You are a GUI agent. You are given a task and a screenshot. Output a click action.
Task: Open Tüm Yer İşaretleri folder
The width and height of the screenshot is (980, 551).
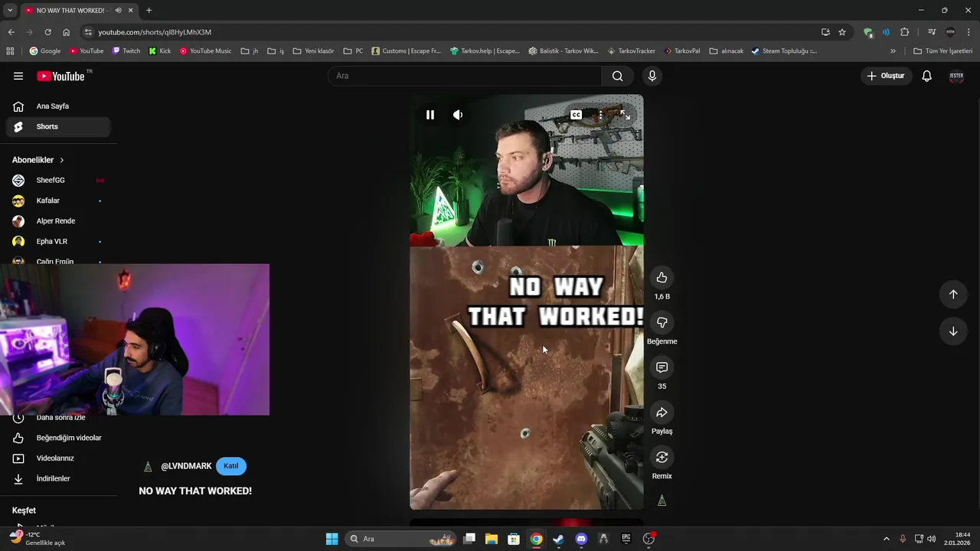[942, 51]
